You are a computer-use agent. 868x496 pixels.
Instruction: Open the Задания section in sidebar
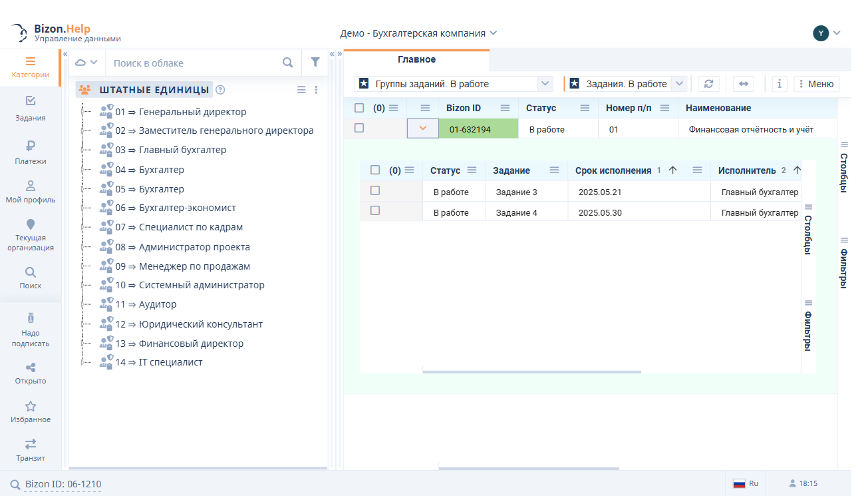(30, 108)
